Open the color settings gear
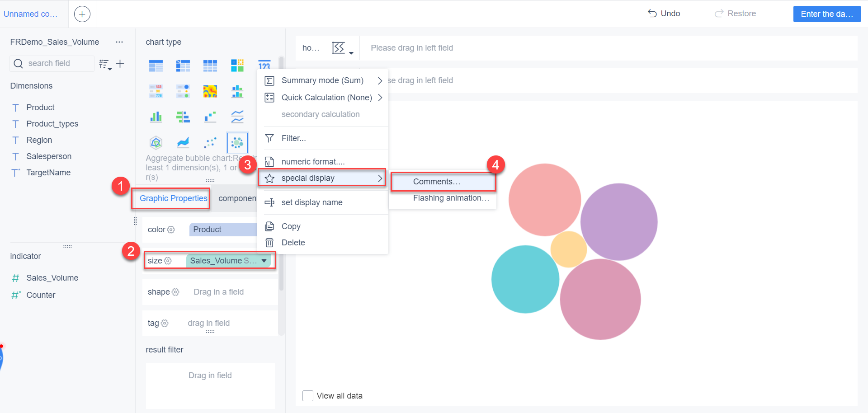868x413 pixels. click(x=171, y=230)
